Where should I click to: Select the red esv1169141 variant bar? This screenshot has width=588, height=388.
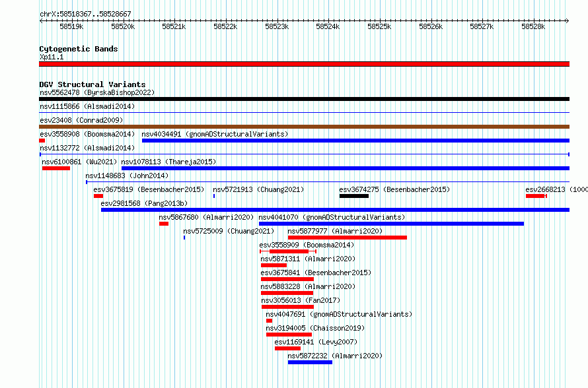[287, 348]
